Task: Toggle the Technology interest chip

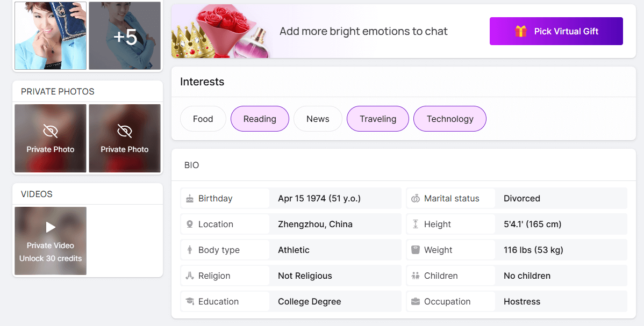Action: pyautogui.click(x=450, y=119)
